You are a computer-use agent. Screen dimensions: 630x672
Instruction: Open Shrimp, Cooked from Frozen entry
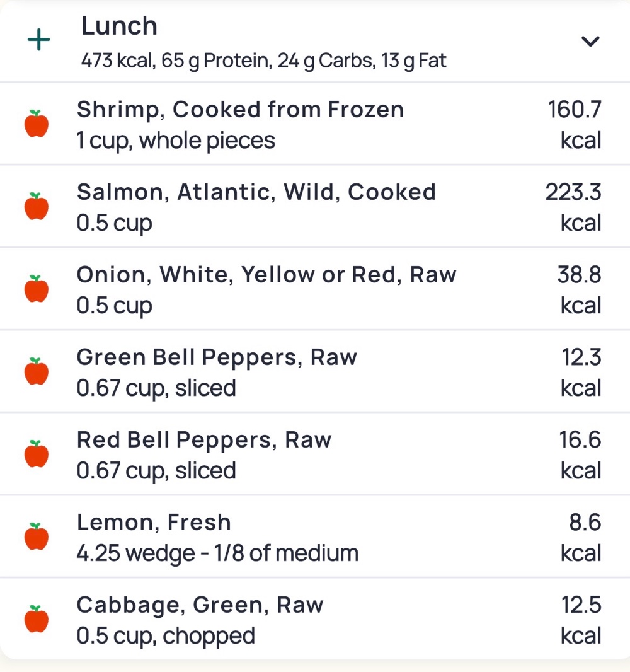coord(315,124)
